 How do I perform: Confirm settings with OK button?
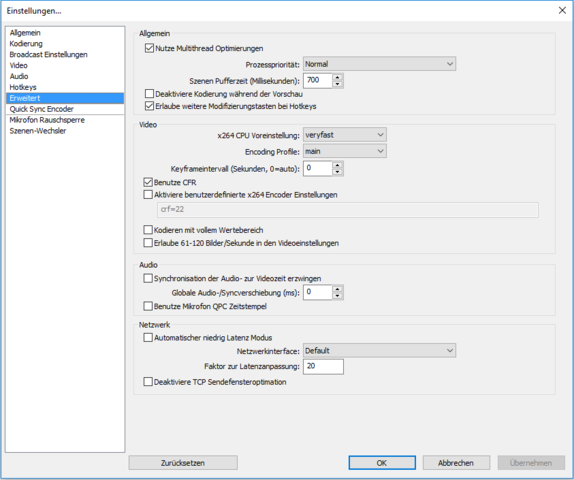point(382,463)
